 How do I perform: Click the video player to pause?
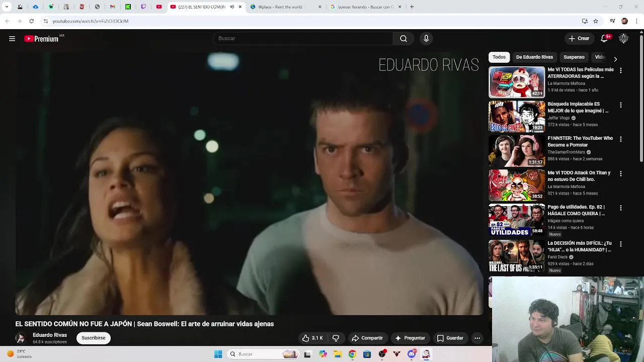249,184
